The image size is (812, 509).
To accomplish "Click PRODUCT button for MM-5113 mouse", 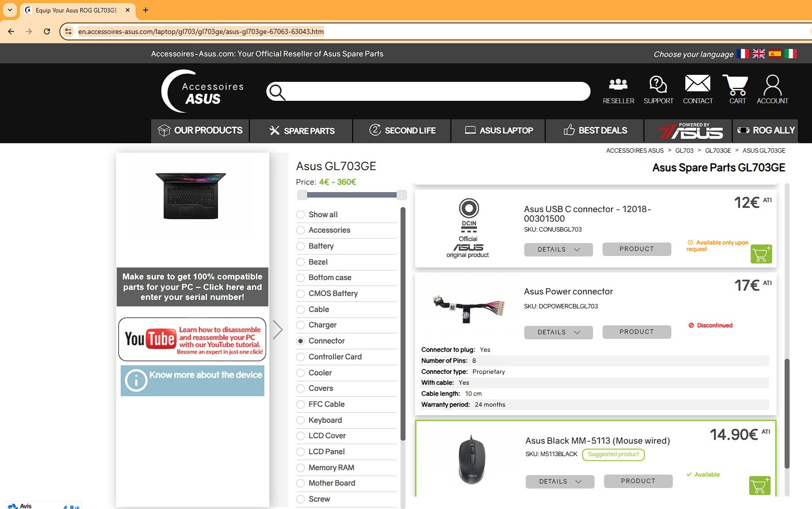I will pyautogui.click(x=638, y=481).
